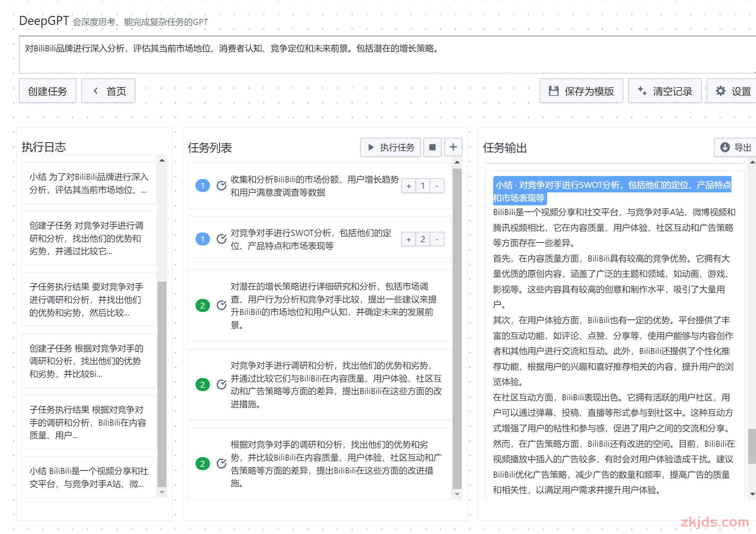756x534 pixels.
Task: Click the blue level badge on the SWOT分析 task
Action: tap(203, 239)
